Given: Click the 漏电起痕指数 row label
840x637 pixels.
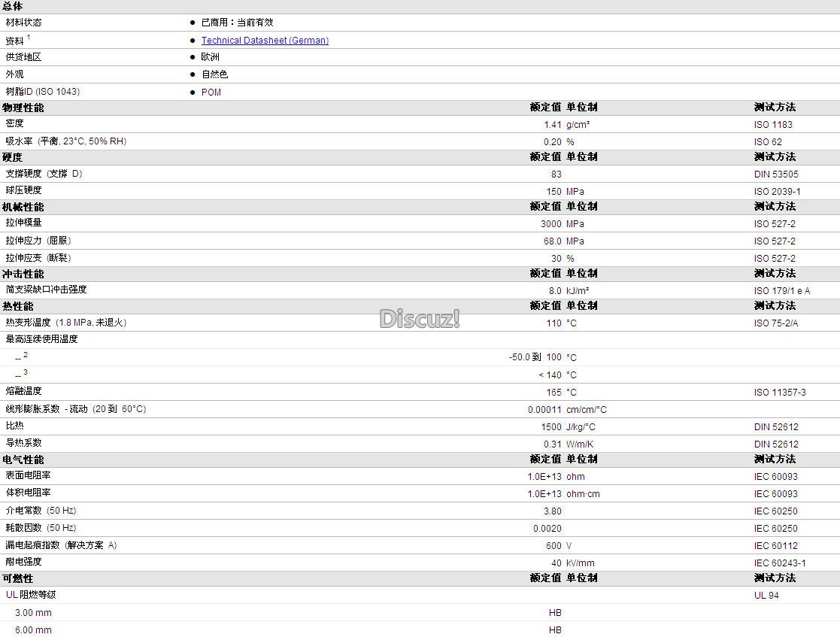Looking at the screenshot, I should coord(61,544).
